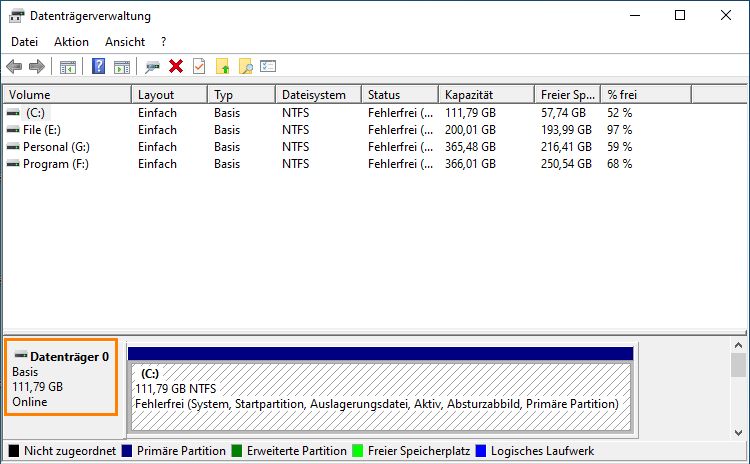Open help via the blue question mark icon
The image size is (750, 464).
[99, 66]
